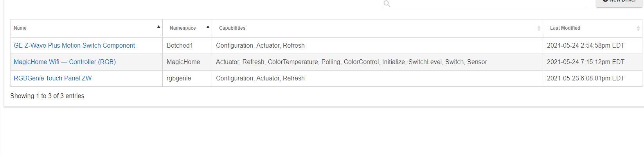Viewport: 644px width, 155px height.
Task: Click MagicHome capabilities list cell
Action: tap(377, 62)
